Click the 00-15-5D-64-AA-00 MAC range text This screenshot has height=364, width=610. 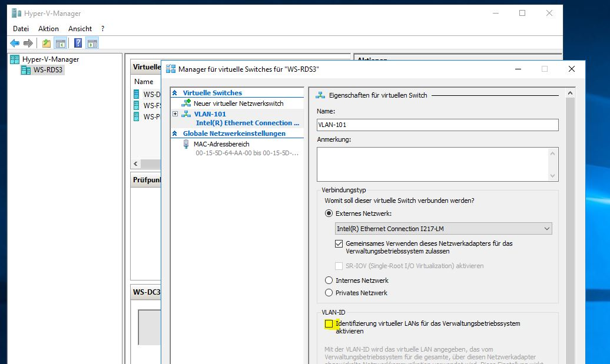[247, 153]
